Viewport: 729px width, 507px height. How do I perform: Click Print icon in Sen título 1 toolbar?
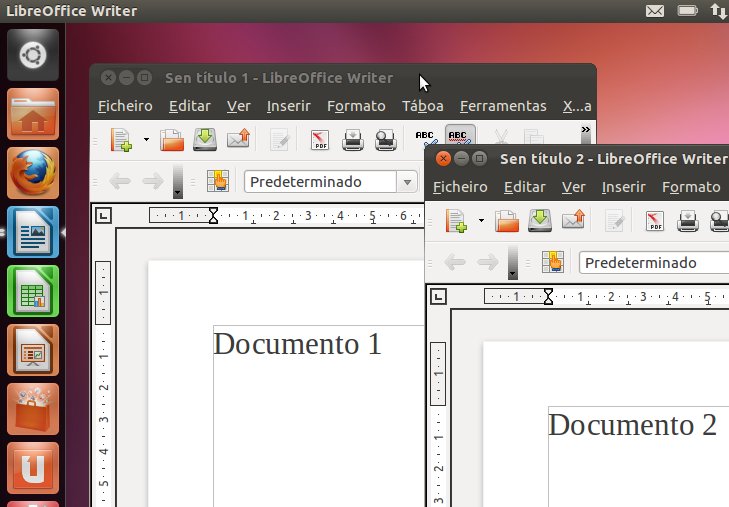click(x=353, y=140)
